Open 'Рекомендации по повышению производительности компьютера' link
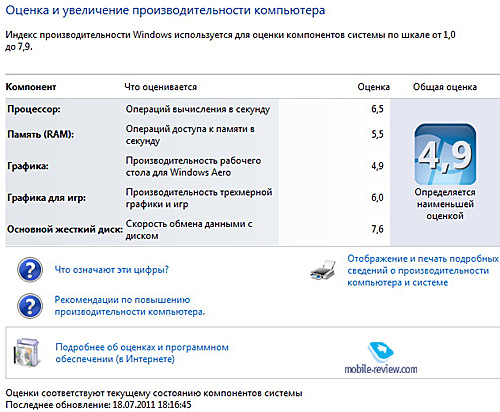This screenshot has height=412, width=500. click(130, 306)
